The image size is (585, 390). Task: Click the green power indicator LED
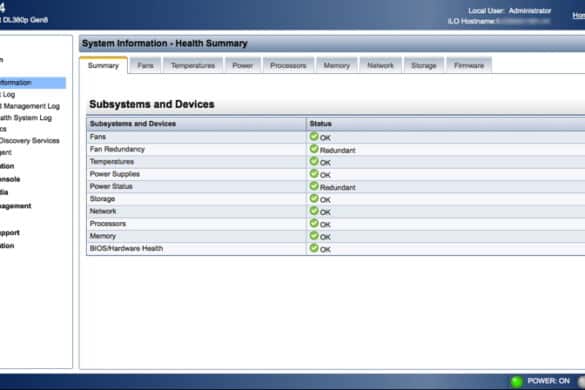coord(517,381)
